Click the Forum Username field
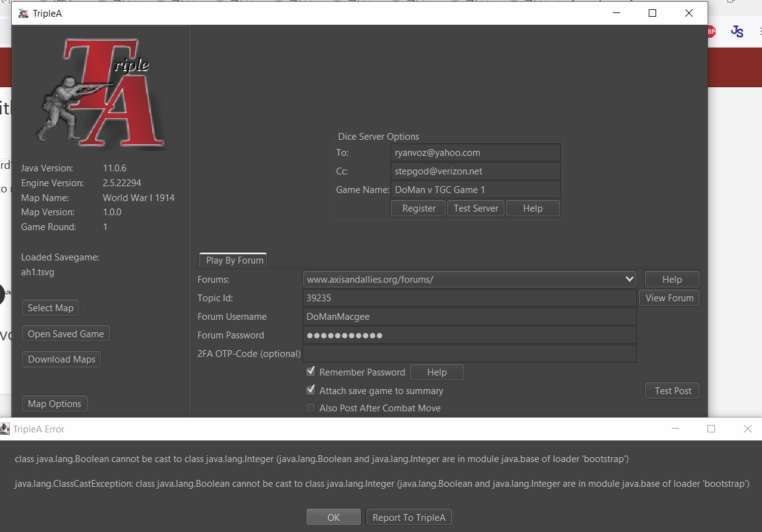 click(470, 316)
